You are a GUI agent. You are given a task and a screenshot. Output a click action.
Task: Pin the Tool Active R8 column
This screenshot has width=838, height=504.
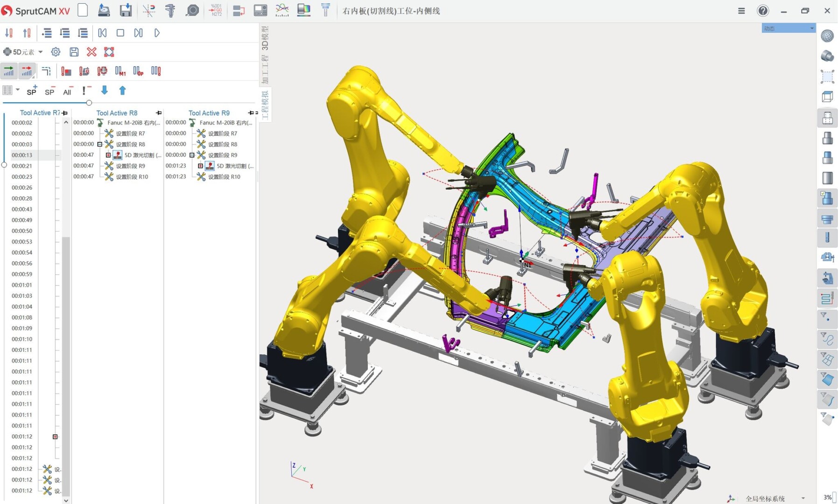click(159, 113)
